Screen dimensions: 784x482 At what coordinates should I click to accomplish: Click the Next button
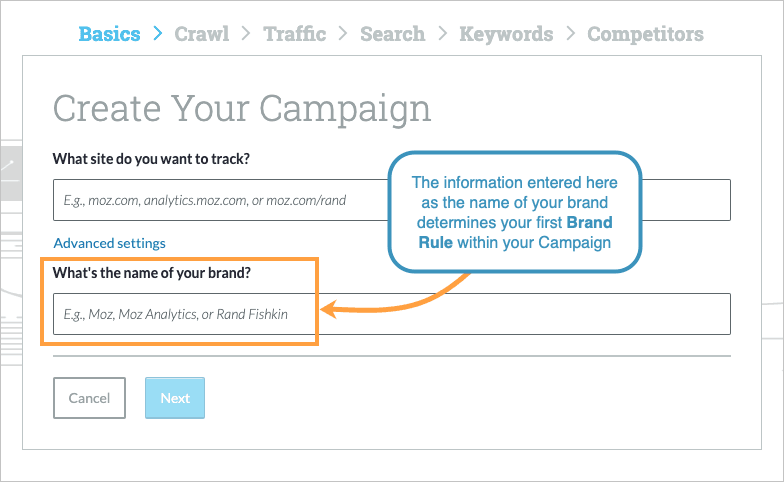pos(175,398)
